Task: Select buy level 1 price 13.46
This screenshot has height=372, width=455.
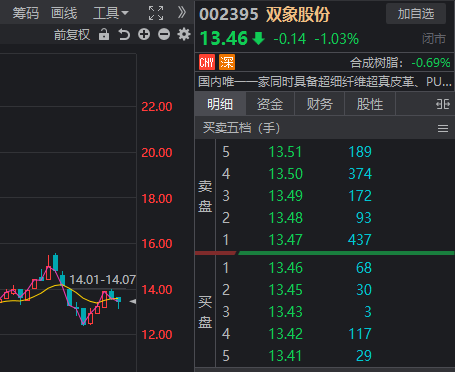Action: 285,268
